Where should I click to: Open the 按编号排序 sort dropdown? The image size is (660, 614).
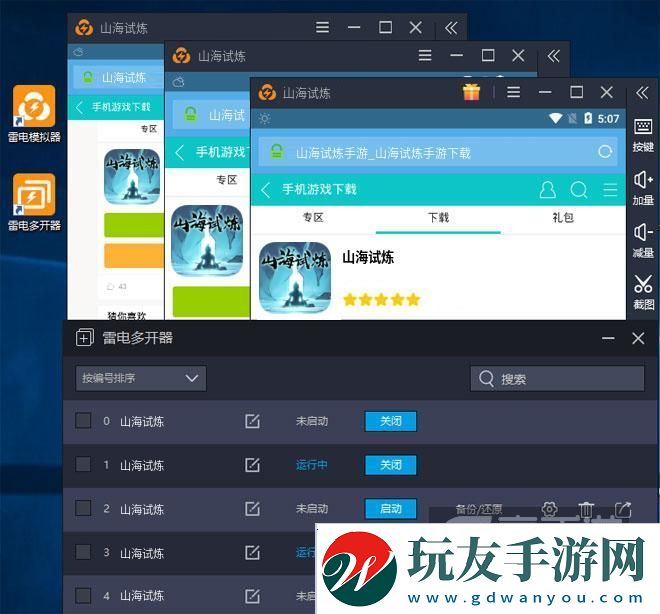pyautogui.click(x=141, y=378)
